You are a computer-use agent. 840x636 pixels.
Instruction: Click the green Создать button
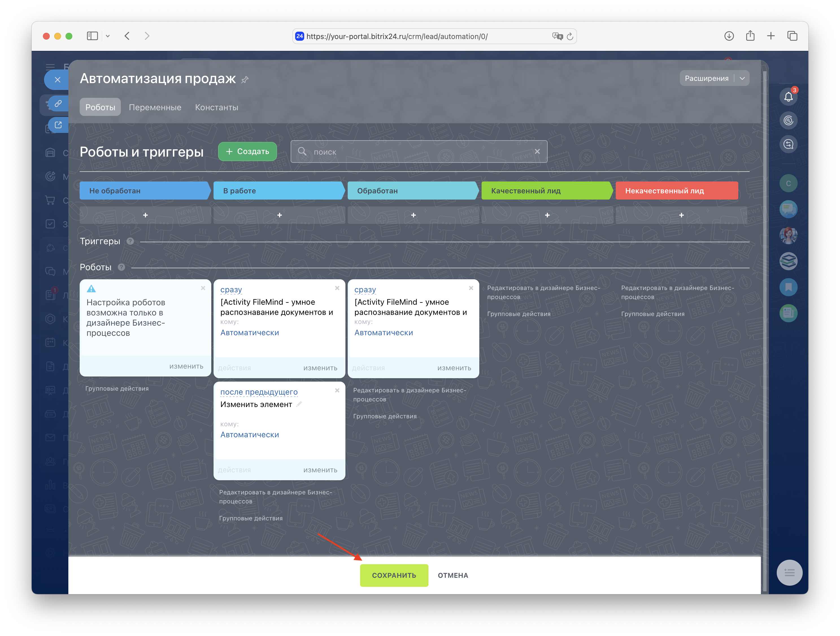coord(247,151)
